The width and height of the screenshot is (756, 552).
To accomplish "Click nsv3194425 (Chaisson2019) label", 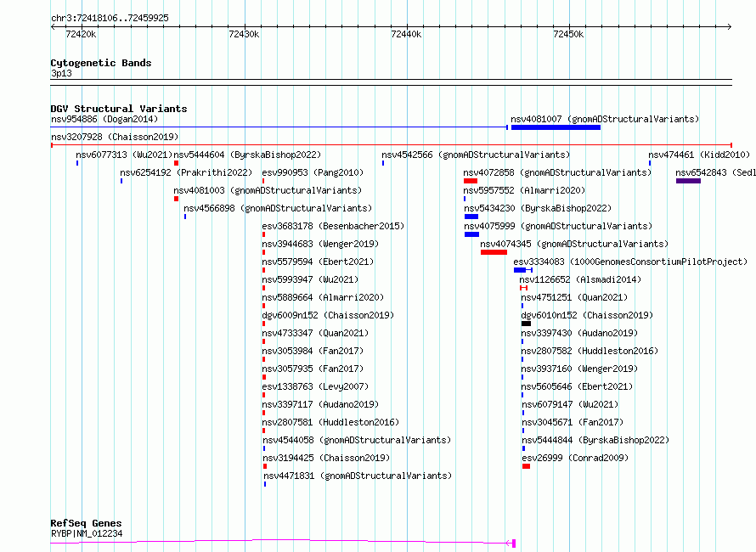I will (326, 458).
